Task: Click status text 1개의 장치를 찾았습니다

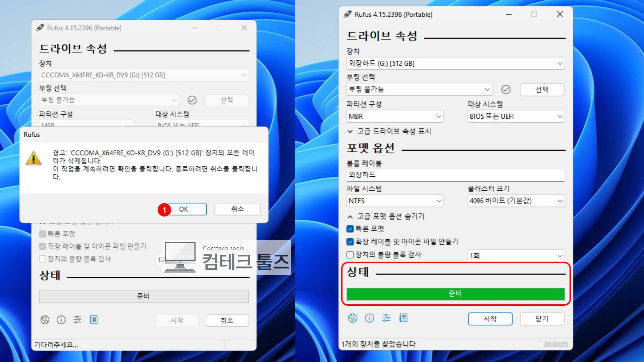Action: pyautogui.click(x=378, y=344)
